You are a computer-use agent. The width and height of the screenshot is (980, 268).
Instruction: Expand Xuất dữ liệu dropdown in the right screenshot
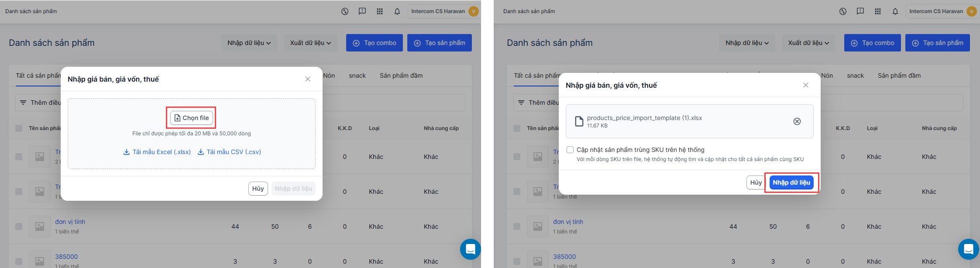click(x=808, y=43)
